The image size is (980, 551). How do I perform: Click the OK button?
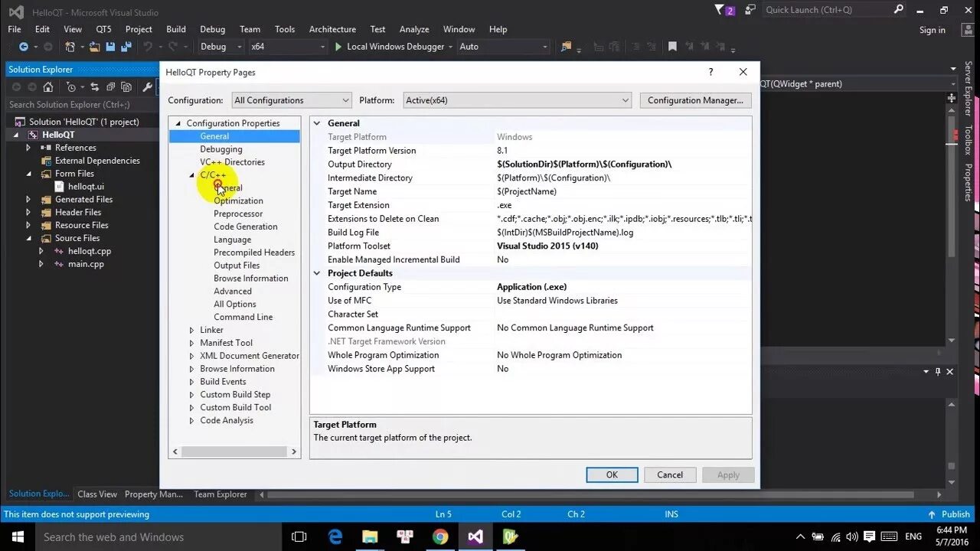click(612, 474)
